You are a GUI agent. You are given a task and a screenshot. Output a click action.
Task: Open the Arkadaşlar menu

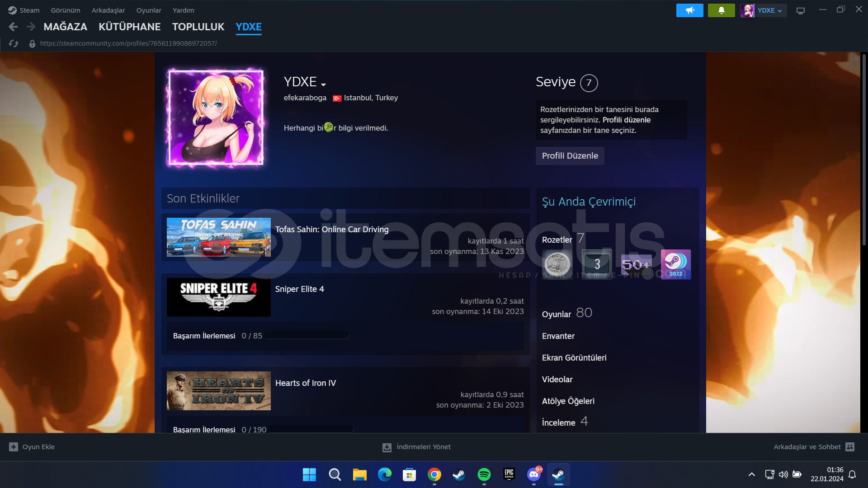tap(108, 10)
